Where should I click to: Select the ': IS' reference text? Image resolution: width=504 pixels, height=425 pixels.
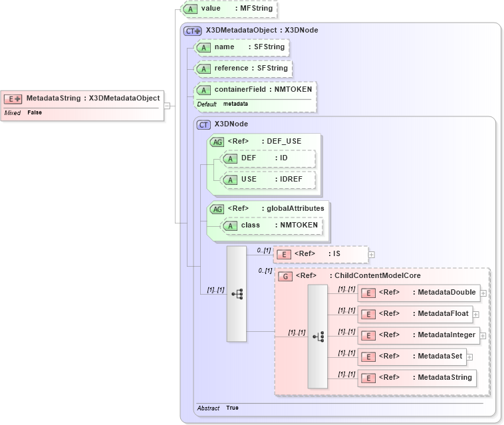pos(334,253)
